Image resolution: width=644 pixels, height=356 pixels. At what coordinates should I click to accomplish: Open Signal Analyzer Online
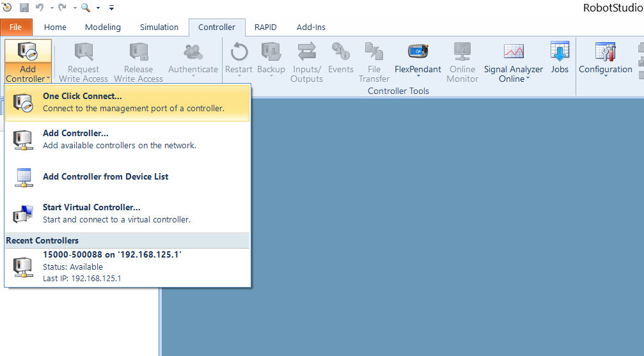(514, 62)
